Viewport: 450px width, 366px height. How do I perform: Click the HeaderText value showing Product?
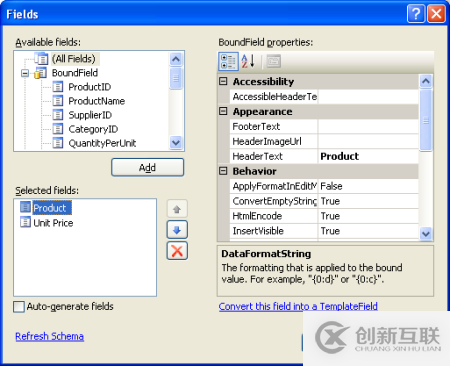[x=368, y=156]
